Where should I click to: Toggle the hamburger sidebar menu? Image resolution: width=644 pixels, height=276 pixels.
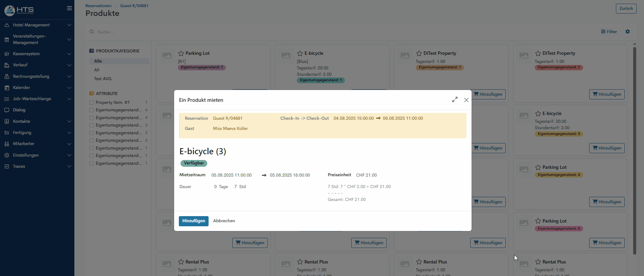point(69,8)
